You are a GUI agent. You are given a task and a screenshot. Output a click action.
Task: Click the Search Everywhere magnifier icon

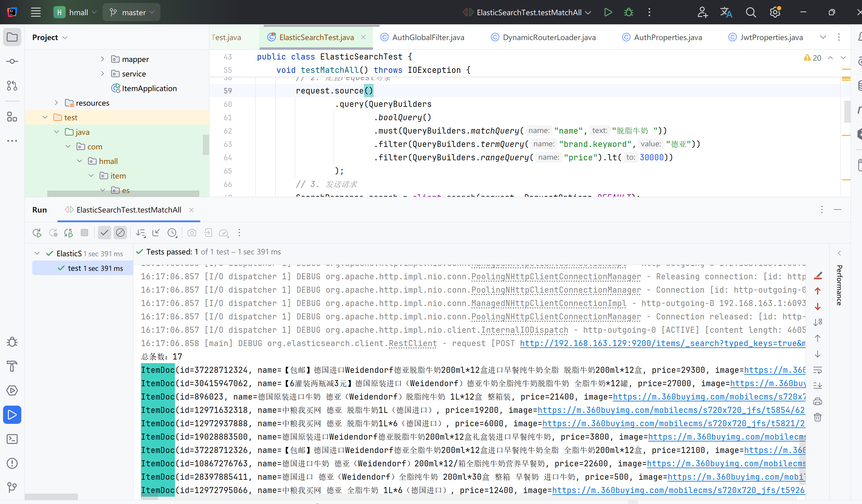pyautogui.click(x=751, y=12)
